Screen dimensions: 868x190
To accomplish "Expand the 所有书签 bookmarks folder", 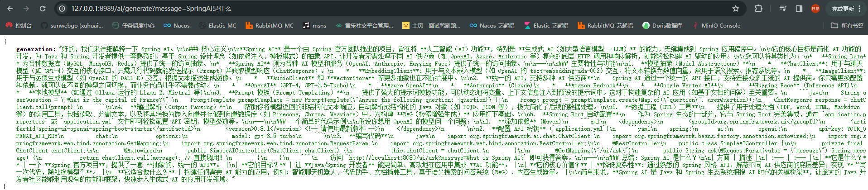I will 847,26.
